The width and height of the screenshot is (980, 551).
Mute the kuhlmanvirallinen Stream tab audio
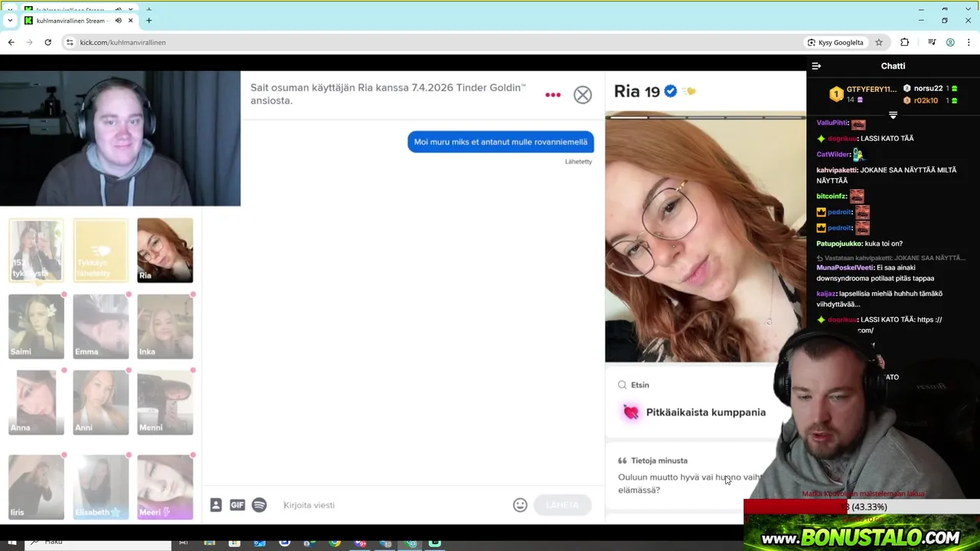tap(118, 21)
